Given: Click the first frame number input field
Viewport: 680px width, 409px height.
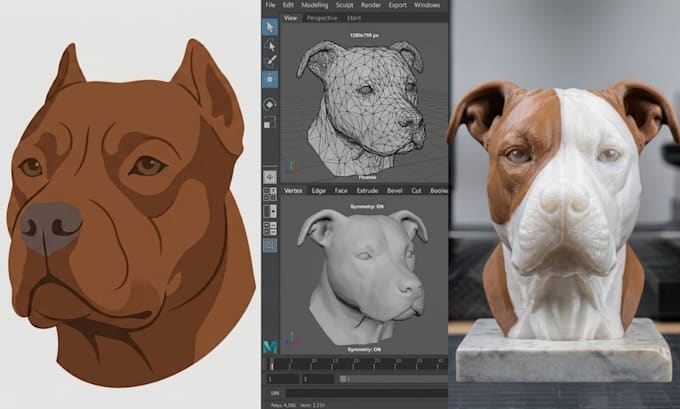Looking at the screenshot, I should pyautogui.click(x=282, y=379).
